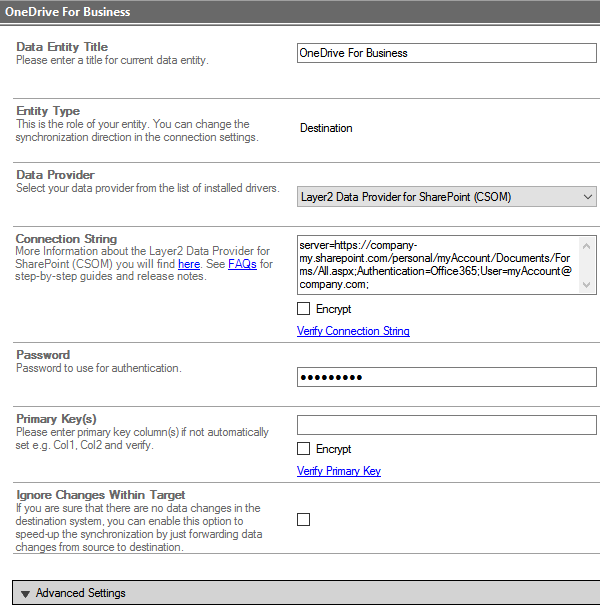The image size is (600, 609).
Task: Enable the Ignore Changes Within Target checkbox
Action: [304, 519]
